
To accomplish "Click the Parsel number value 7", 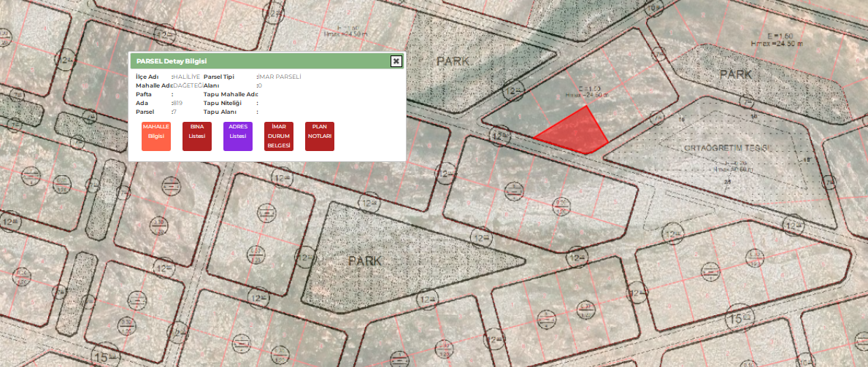I will (174, 112).
